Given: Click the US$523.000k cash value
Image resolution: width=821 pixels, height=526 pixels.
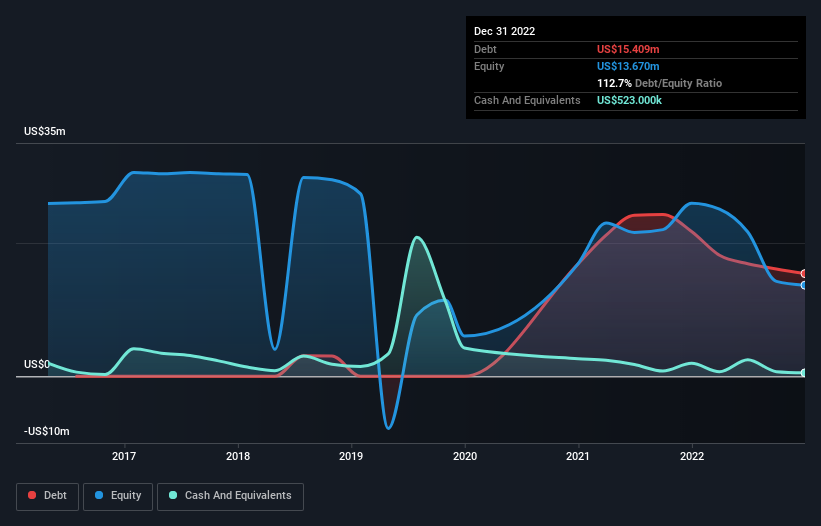Looking at the screenshot, I should pos(629,100).
